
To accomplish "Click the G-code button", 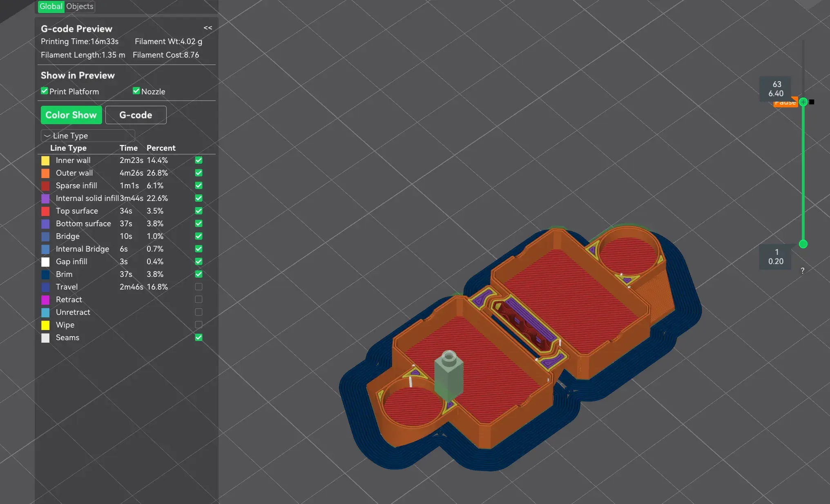I will pyautogui.click(x=136, y=115).
